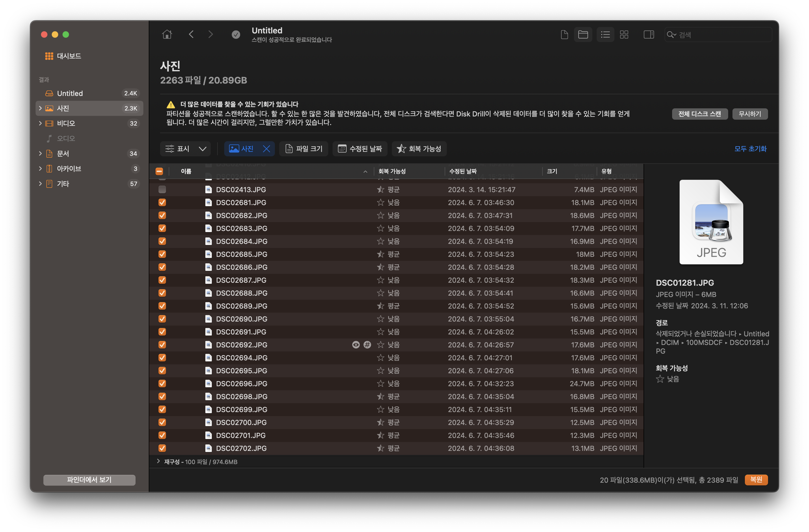
Task: Uncheck the DSC02685.JPG checkbox
Action: click(162, 254)
